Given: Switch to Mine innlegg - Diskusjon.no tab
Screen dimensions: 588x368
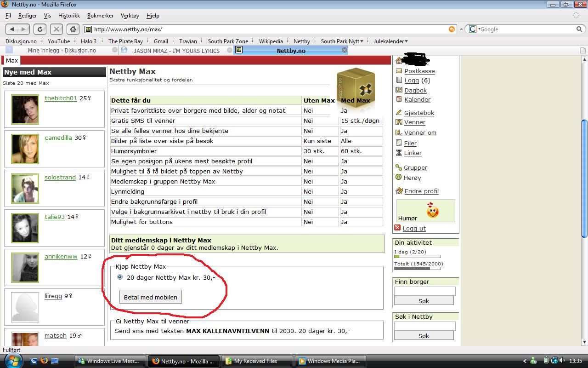Looking at the screenshot, I should tap(62, 51).
